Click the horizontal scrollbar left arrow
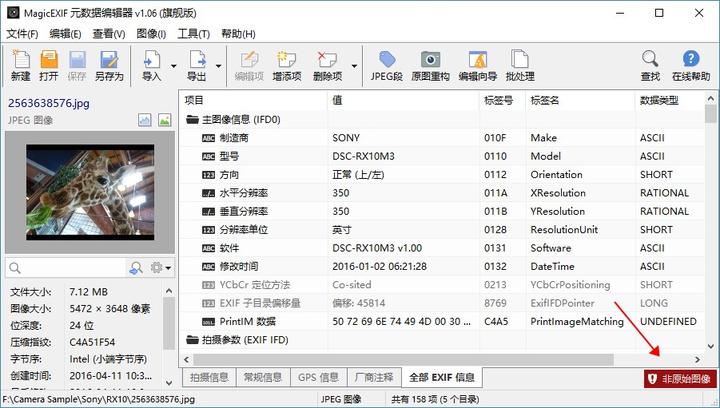This screenshot has width=720, height=408. 186,359
